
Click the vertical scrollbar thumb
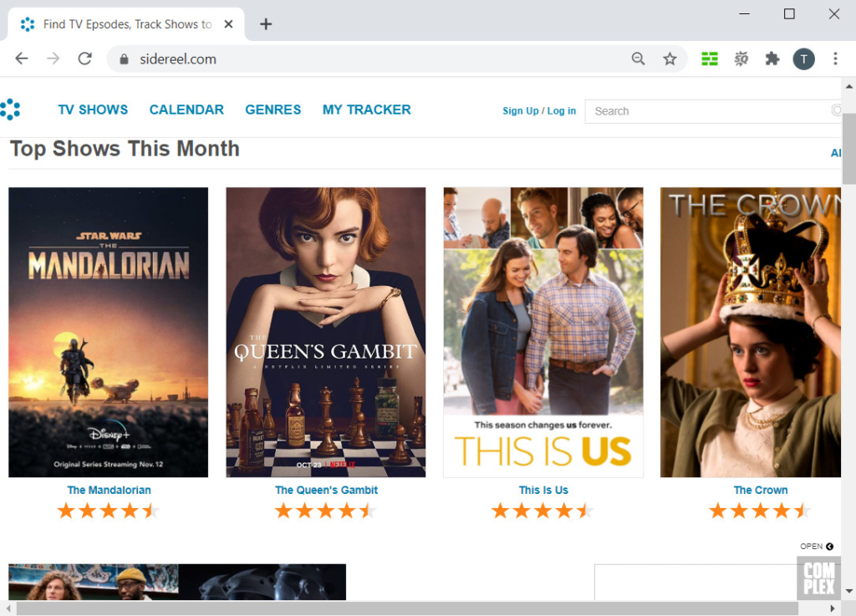click(x=849, y=149)
